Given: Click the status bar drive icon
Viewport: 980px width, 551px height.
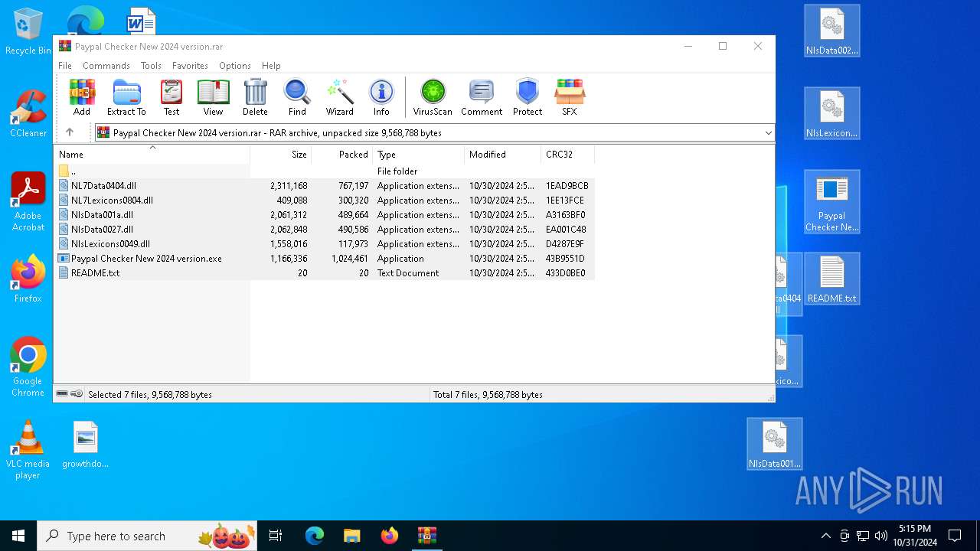Looking at the screenshot, I should click(x=63, y=394).
